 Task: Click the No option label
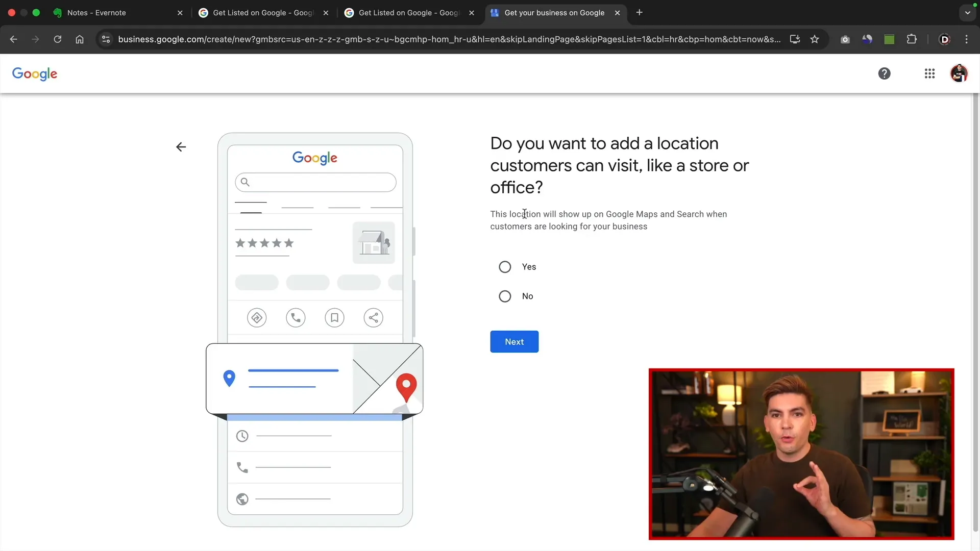pos(527,296)
